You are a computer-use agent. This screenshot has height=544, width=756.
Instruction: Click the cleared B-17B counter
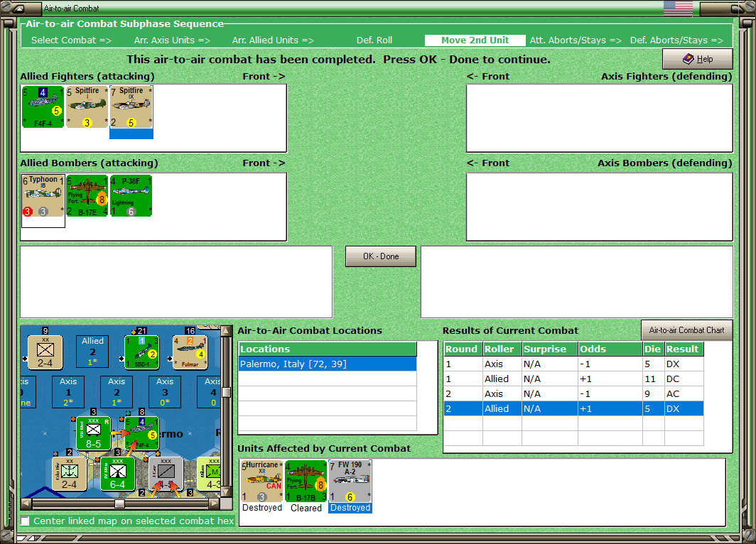click(306, 481)
